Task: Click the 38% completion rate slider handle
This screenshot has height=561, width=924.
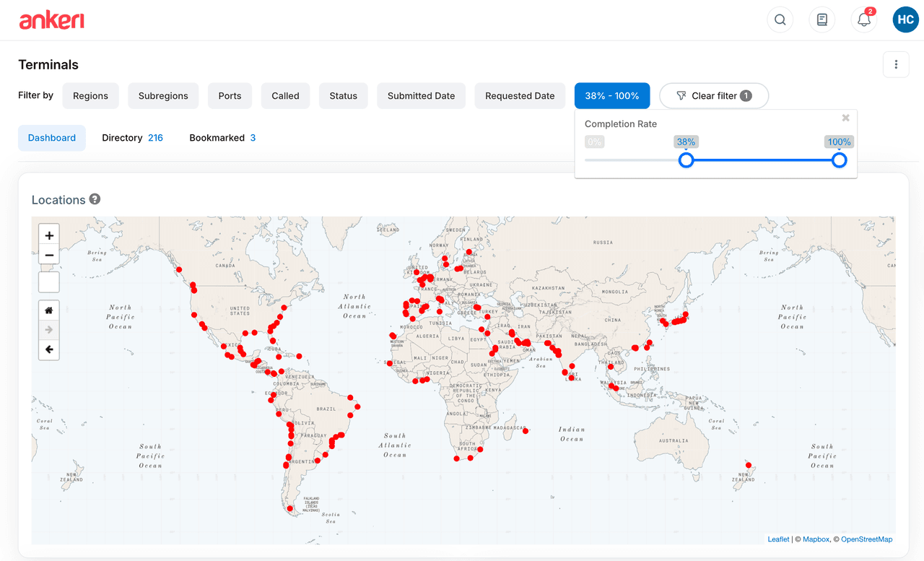Action: [687, 160]
